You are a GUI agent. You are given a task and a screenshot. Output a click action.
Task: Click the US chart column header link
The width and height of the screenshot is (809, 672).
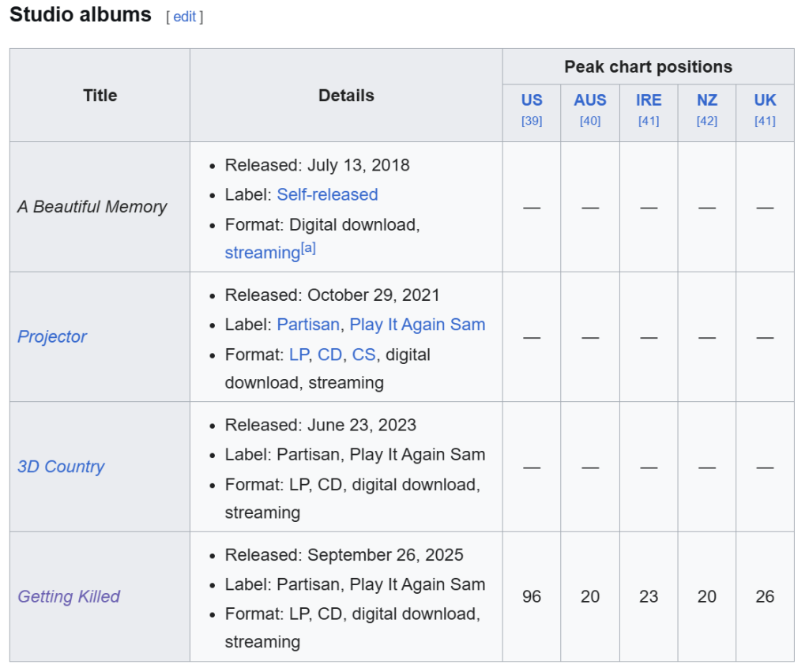pos(532,100)
